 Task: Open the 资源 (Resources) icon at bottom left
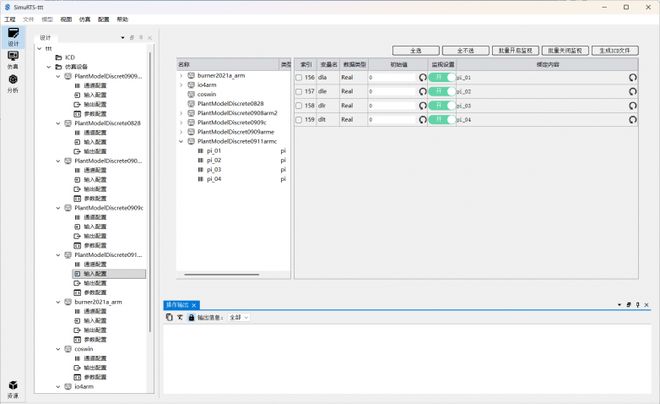(x=13, y=387)
